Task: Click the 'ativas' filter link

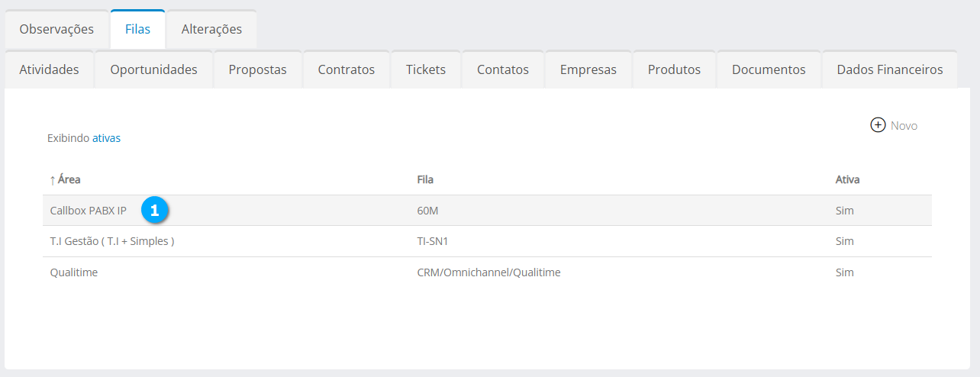Action: pos(106,138)
